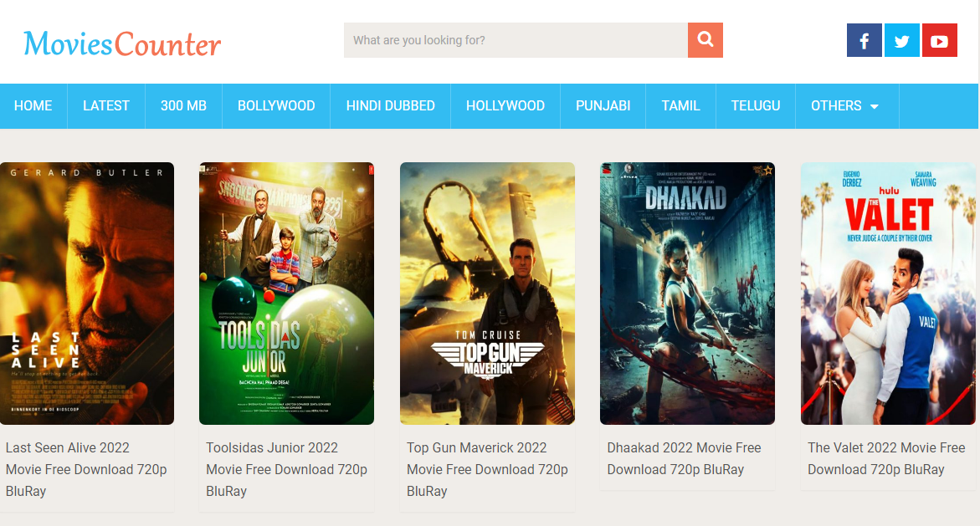980x526 pixels.
Task: Browse the HOLLYWOOD category
Action: point(505,106)
